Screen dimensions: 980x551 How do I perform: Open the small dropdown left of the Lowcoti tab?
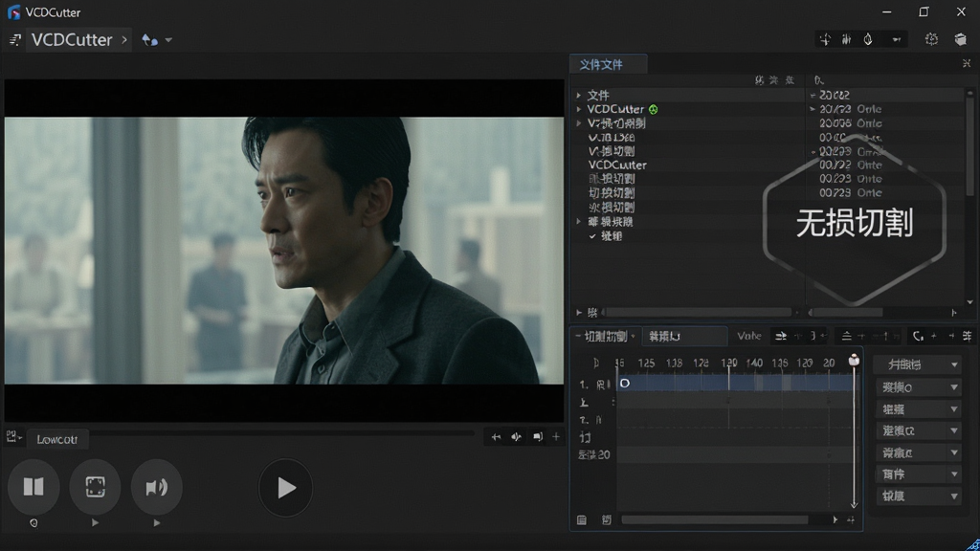[x=13, y=437]
